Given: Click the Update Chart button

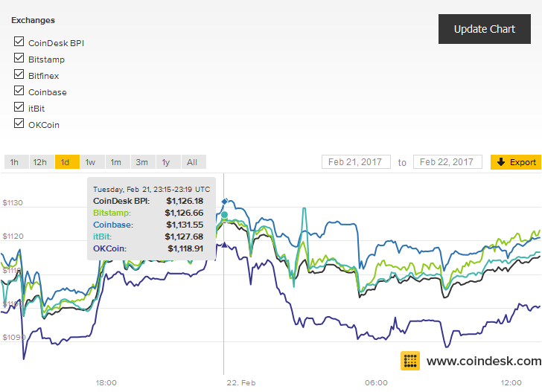Looking at the screenshot, I should point(484,29).
